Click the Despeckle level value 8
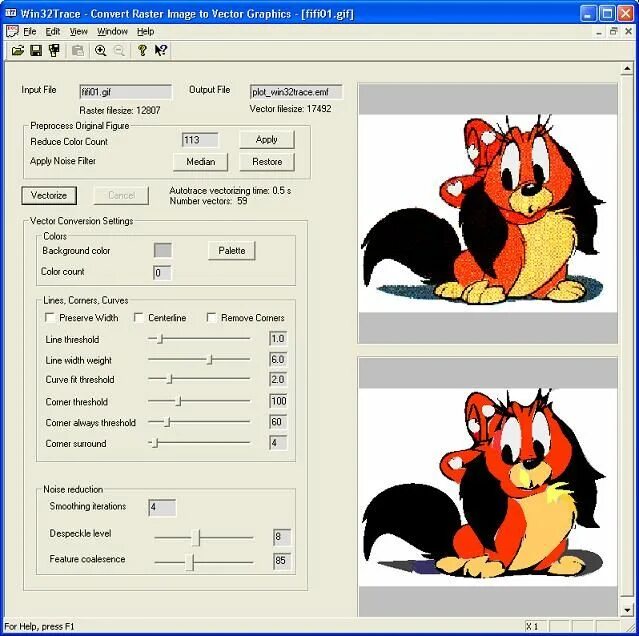 282,537
